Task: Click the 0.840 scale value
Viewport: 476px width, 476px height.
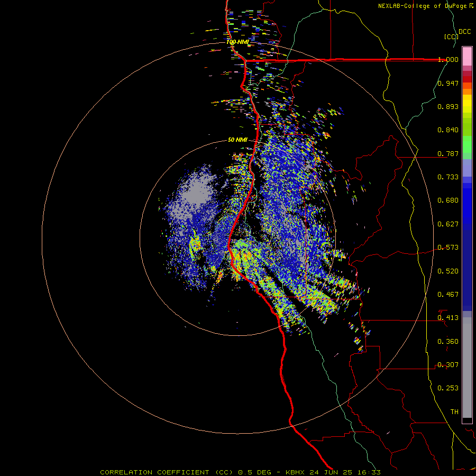Action: [448, 130]
